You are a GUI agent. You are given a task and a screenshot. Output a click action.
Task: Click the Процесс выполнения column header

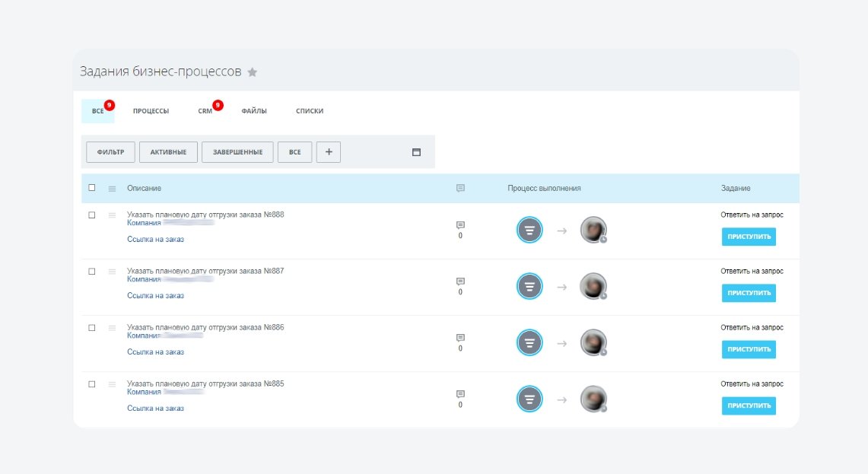(544, 188)
